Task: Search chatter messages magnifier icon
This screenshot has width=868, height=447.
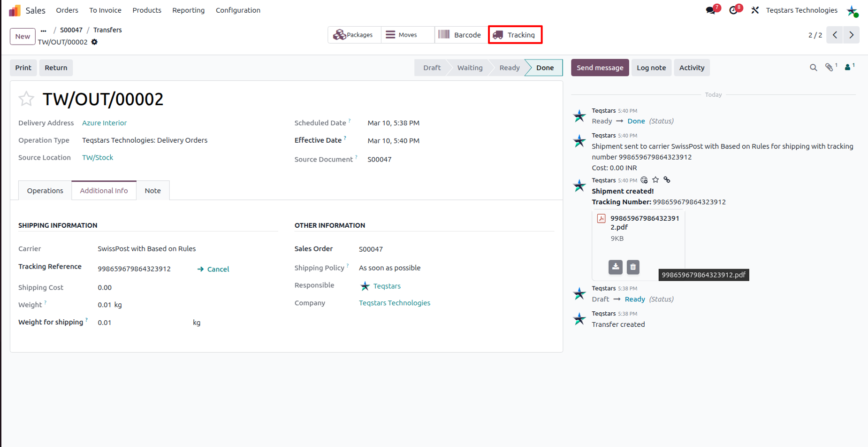Action: 813,68
